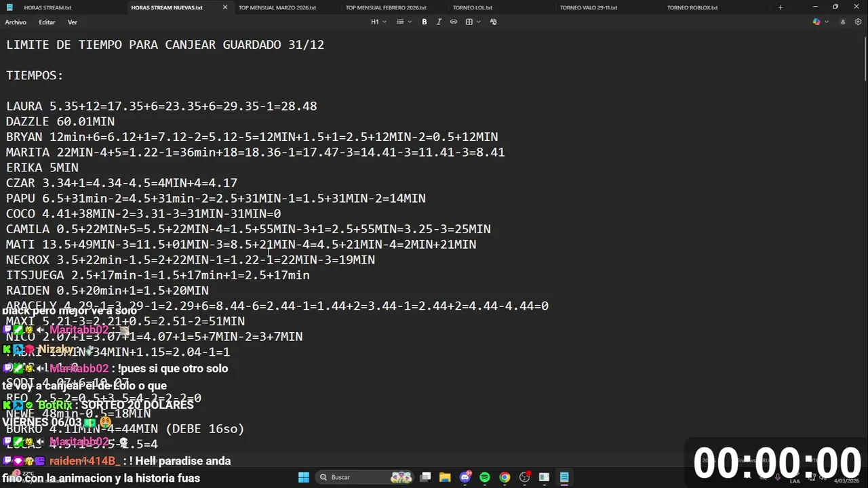868x488 pixels.
Task: Click the CZAR line of times
Action: coord(121,183)
